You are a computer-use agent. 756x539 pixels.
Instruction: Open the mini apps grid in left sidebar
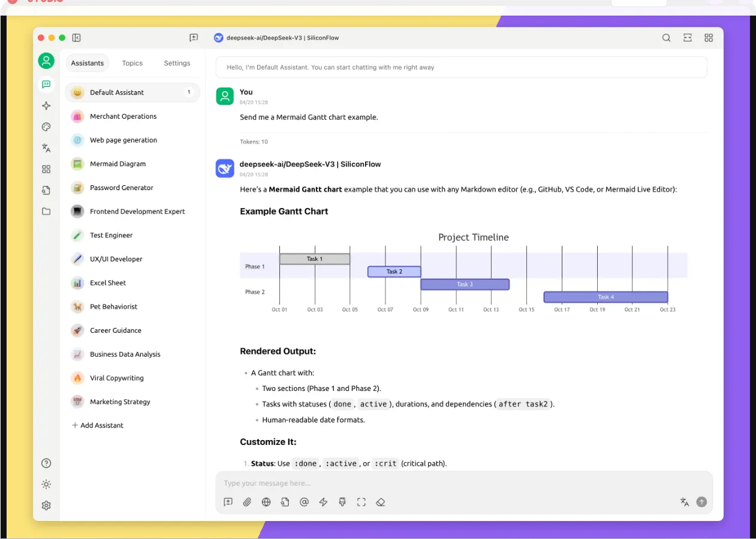[46, 169]
